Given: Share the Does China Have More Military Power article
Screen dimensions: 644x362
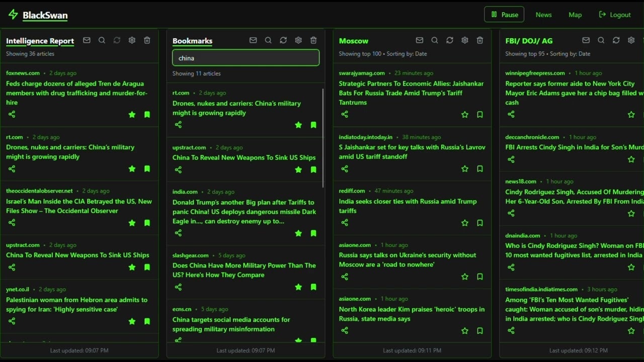Looking at the screenshot, I should pyautogui.click(x=178, y=287).
